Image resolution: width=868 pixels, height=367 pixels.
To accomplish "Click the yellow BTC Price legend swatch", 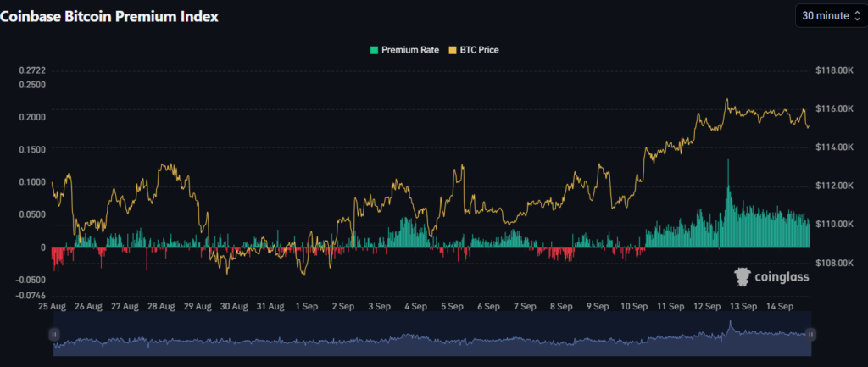I will [453, 50].
